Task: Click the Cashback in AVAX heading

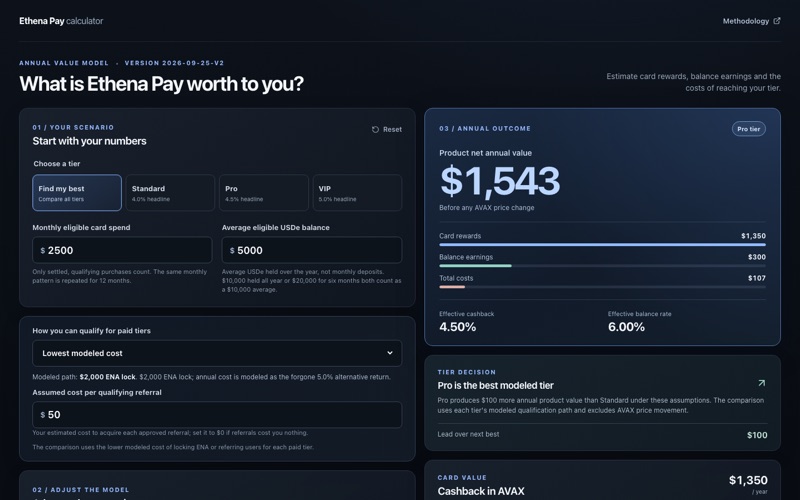Action: [481, 491]
